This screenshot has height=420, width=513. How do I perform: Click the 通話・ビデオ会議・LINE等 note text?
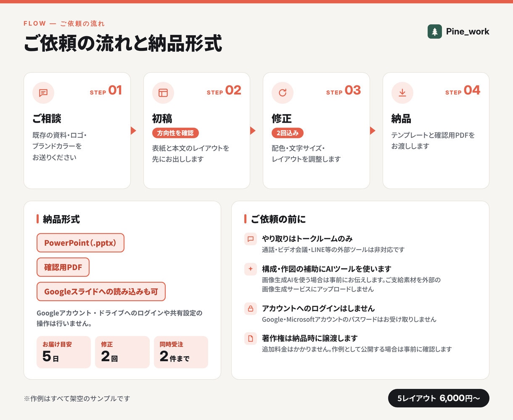tap(333, 250)
